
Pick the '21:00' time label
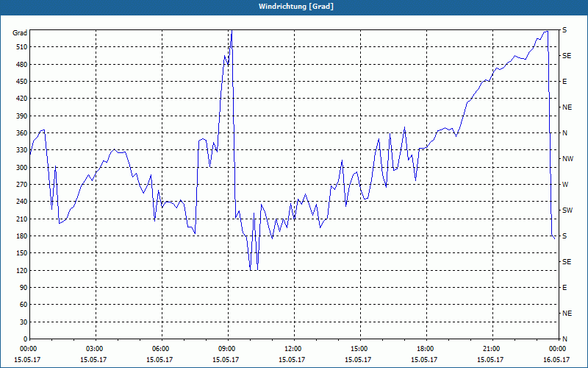pos(491,349)
